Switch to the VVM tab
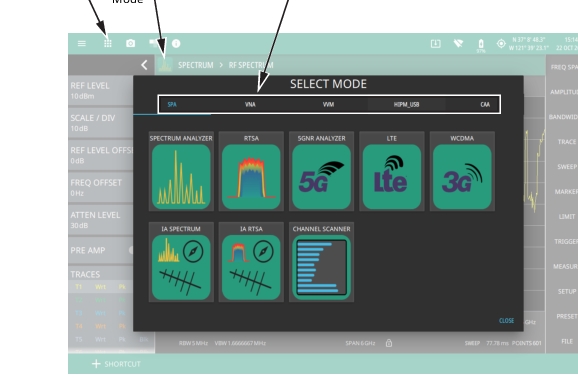Image resolution: width=578 pixels, height=379 pixels. tap(328, 104)
